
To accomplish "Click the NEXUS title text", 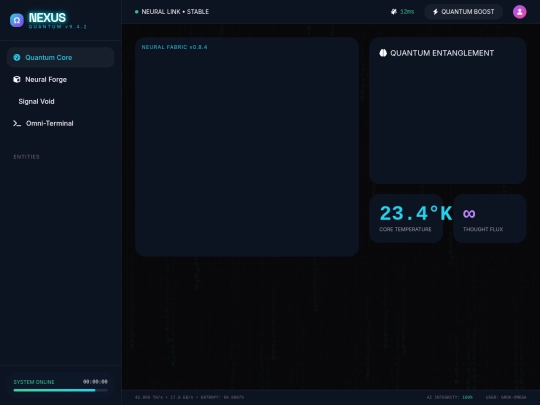I will (x=47, y=18).
